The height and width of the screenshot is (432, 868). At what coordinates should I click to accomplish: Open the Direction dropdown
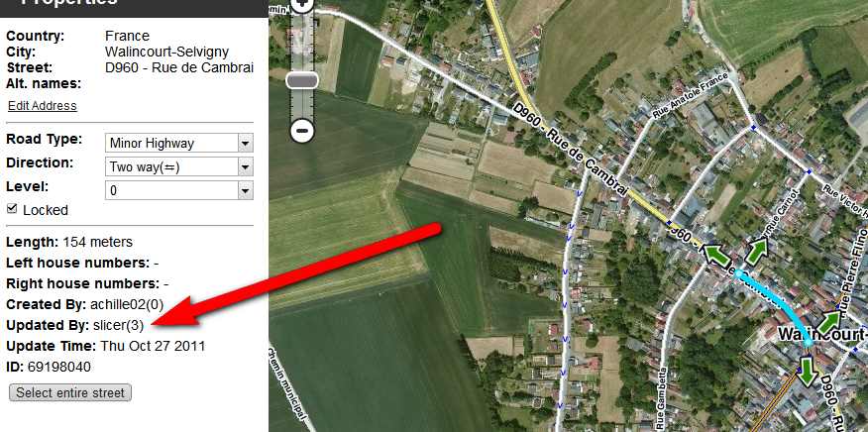[x=178, y=166]
